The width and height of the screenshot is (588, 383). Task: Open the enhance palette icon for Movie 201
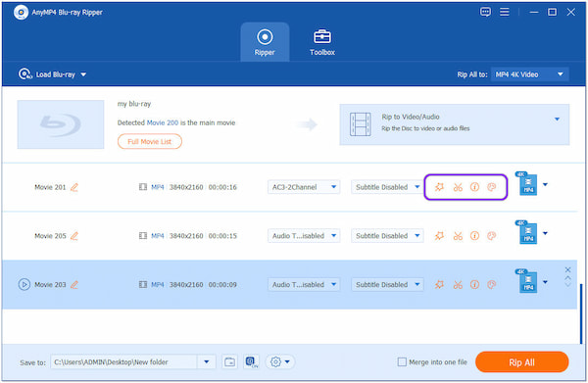pos(492,187)
